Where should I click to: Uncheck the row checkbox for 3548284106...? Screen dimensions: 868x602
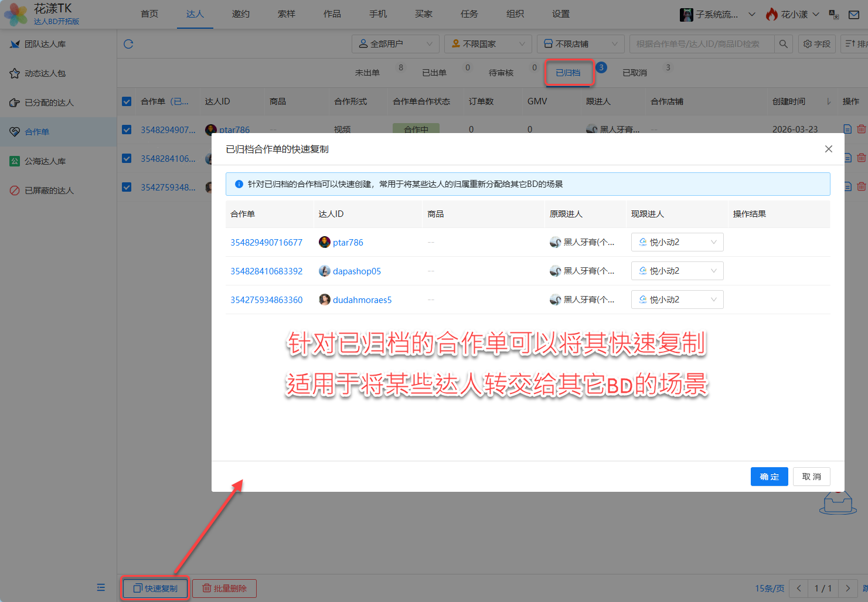(127, 158)
